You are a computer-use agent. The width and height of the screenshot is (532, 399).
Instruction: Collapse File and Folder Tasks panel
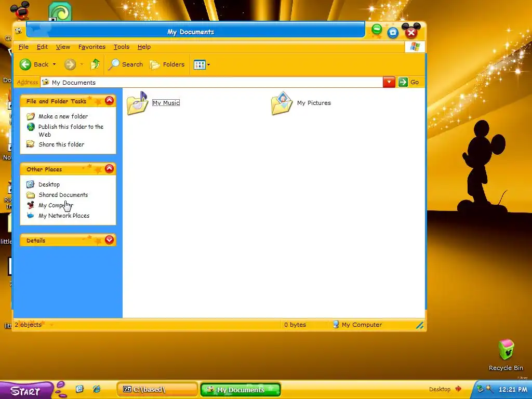tap(109, 100)
